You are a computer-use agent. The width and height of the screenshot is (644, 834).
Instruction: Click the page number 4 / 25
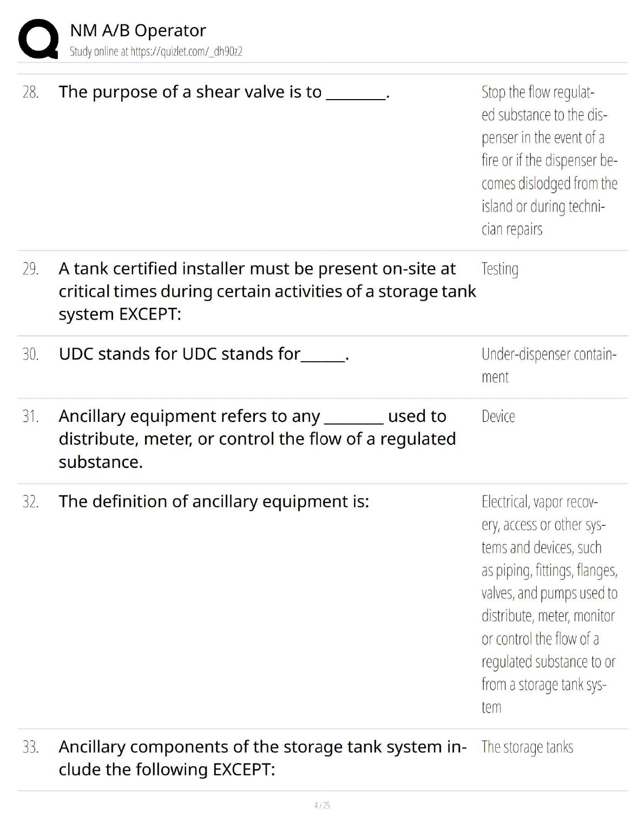(x=322, y=805)
